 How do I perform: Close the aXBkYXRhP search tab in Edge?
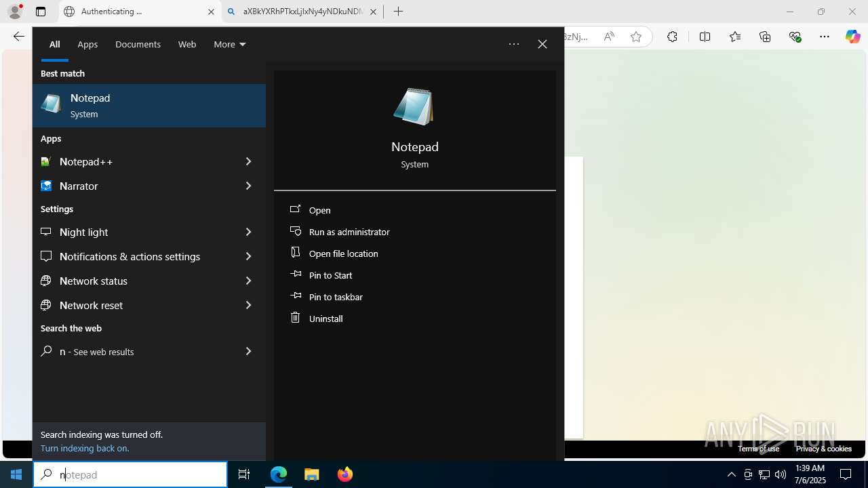(373, 12)
